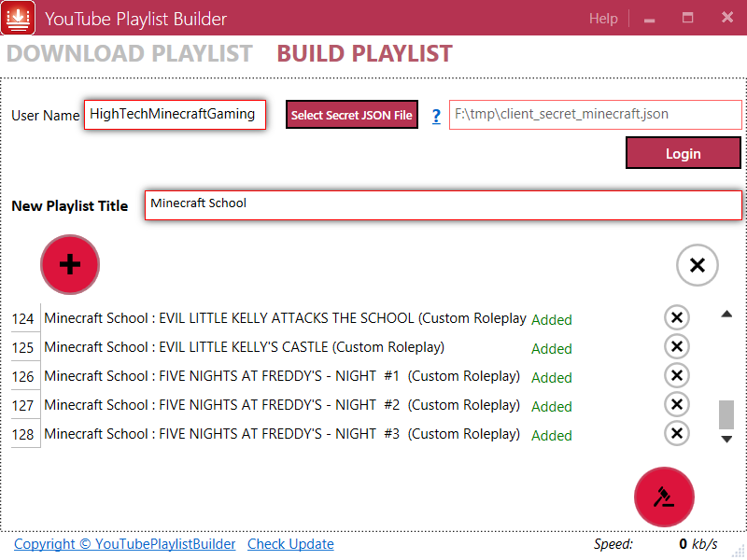The image size is (747, 560).
Task: Click the video list scrollbar thumb
Action: [x=726, y=414]
